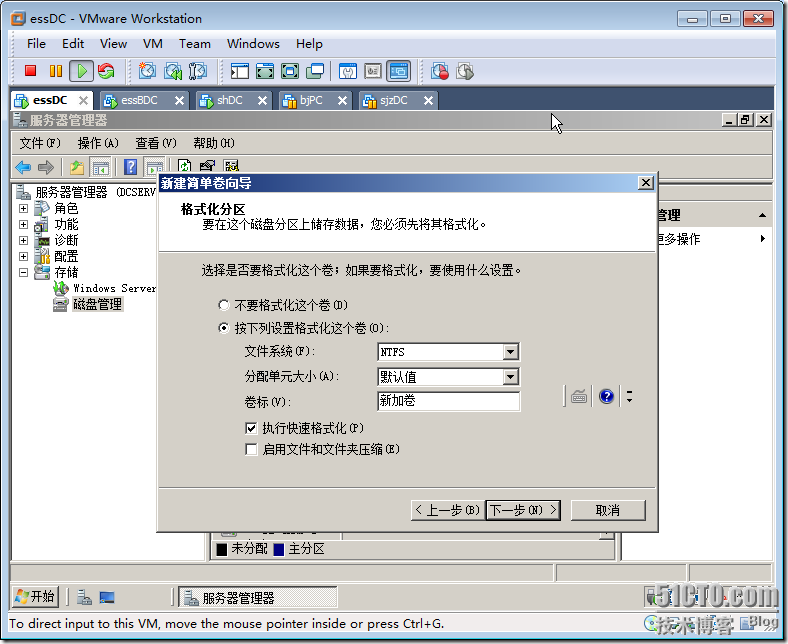Click the record session icon
788x644 pixels.
click(440, 71)
